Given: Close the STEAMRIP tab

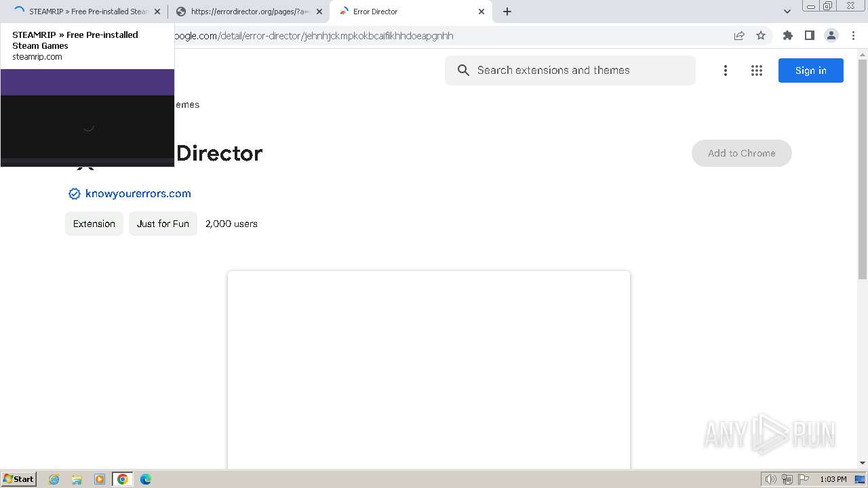Looking at the screenshot, I should coord(157,12).
